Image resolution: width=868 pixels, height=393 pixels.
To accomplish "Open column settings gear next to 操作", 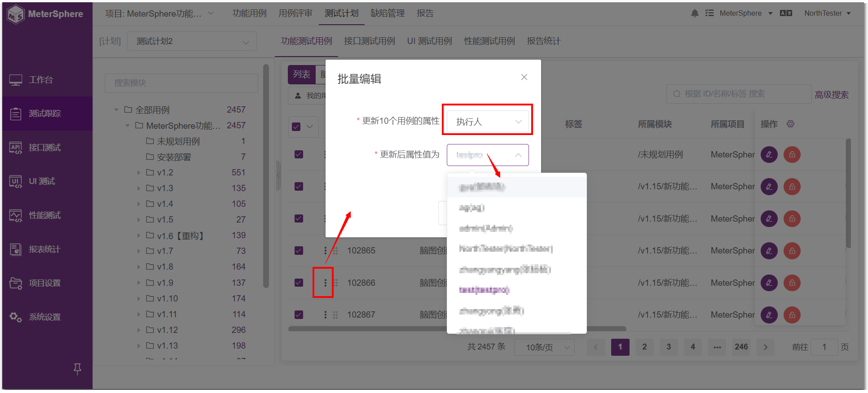I will pyautogui.click(x=790, y=124).
